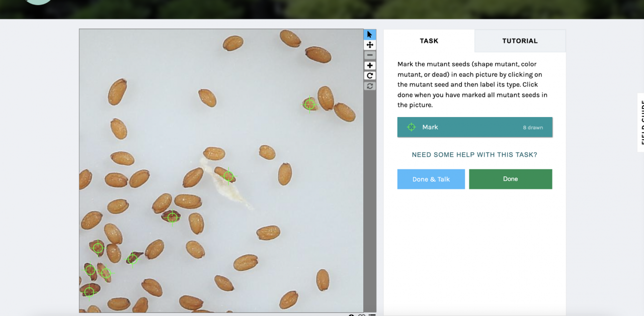Select the lowest green mark at bottom left
This screenshot has width=644, height=316.
point(89,291)
